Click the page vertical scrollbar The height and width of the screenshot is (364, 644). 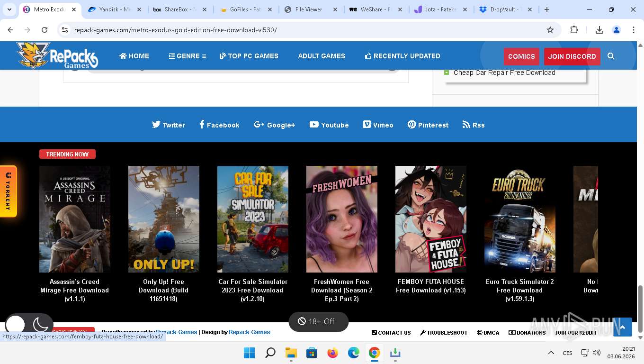click(x=641, y=309)
